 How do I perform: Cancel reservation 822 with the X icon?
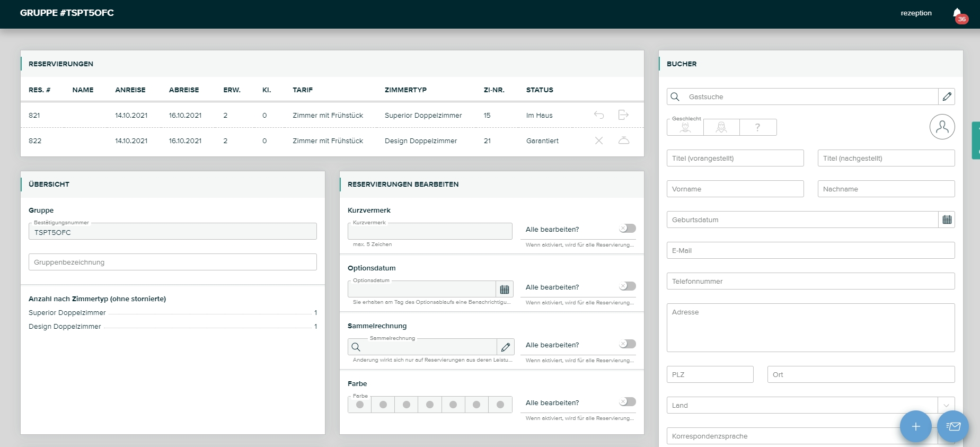tap(599, 141)
